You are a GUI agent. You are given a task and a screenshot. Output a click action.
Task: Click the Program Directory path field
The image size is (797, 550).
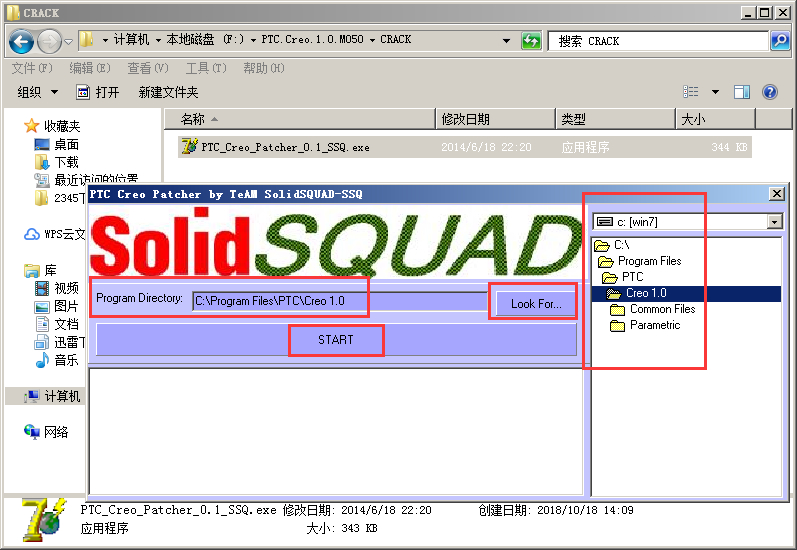[339, 301]
